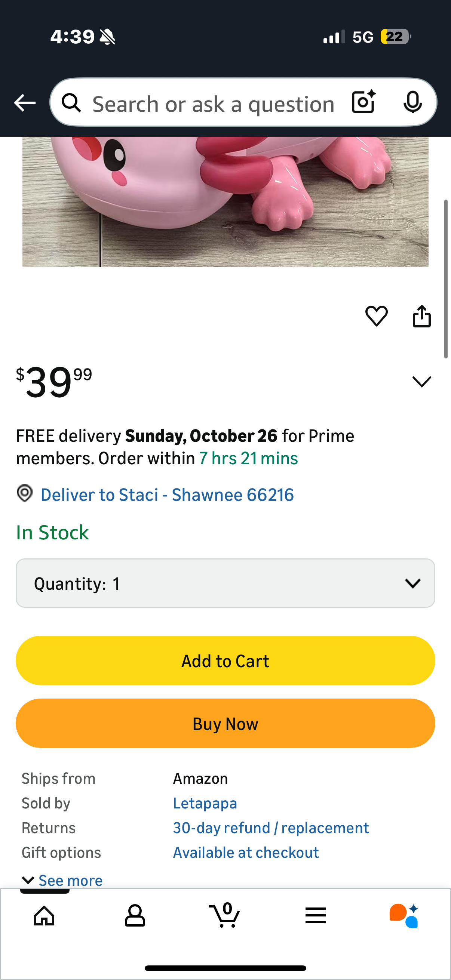Image resolution: width=451 pixels, height=980 pixels.
Task: Open the hamburger menu tab
Action: click(x=316, y=915)
